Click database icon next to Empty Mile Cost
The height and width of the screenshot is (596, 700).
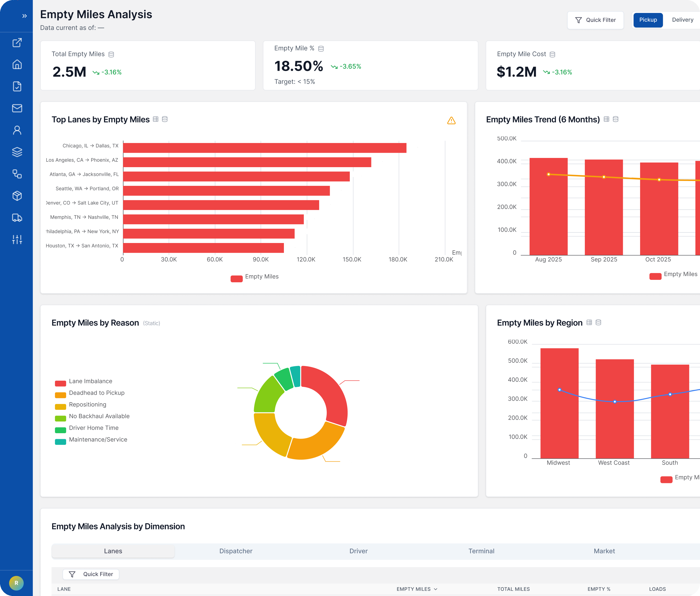pos(552,54)
